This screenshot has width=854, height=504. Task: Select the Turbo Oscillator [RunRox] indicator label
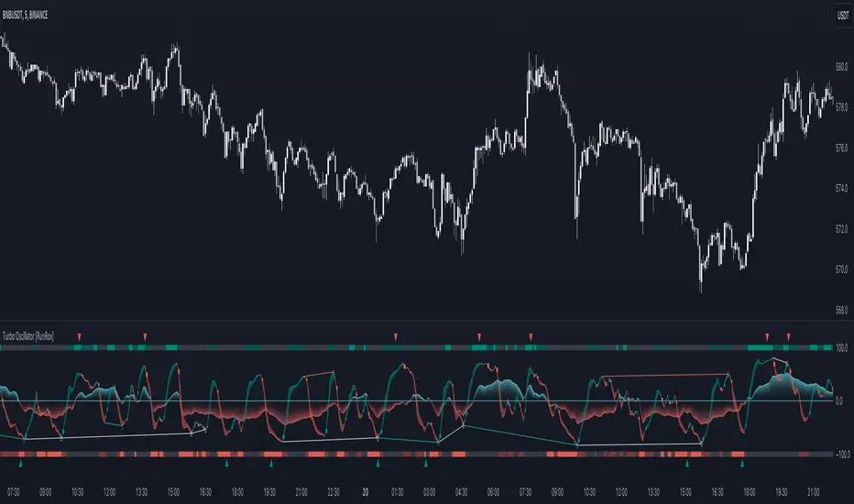pyautogui.click(x=28, y=336)
